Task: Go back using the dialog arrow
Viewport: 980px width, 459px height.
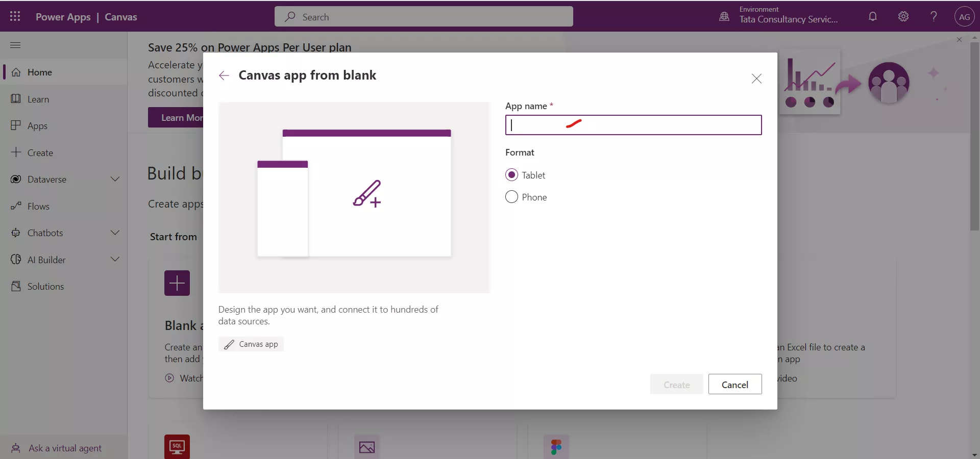Action: (224, 75)
